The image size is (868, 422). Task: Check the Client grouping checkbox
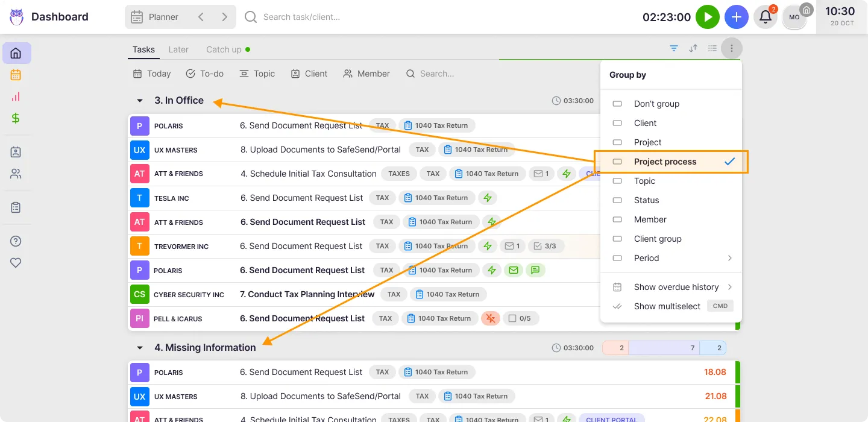[x=617, y=123]
